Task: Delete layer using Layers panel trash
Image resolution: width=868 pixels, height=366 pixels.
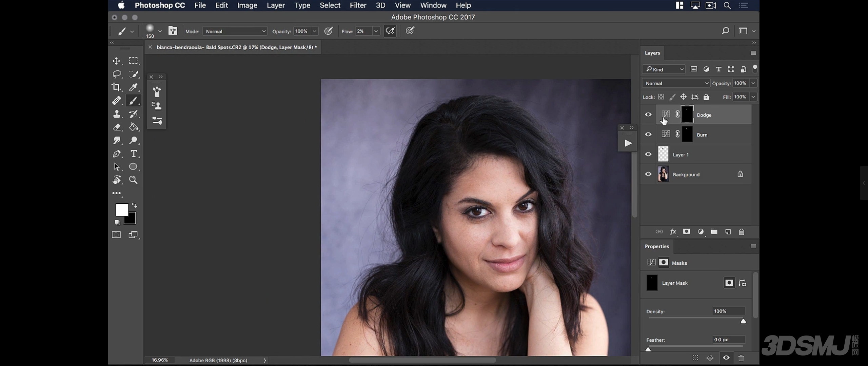Action: pos(742,232)
